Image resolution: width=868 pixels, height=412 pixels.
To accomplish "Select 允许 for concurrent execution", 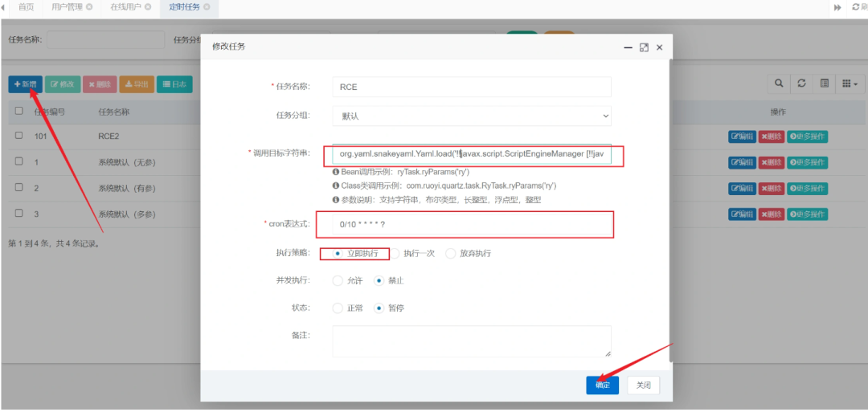I will click(338, 281).
